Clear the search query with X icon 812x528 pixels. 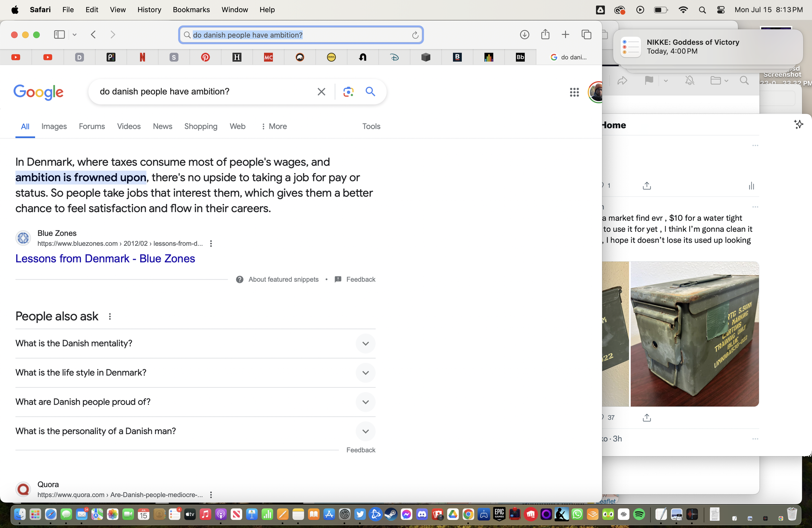tap(321, 92)
